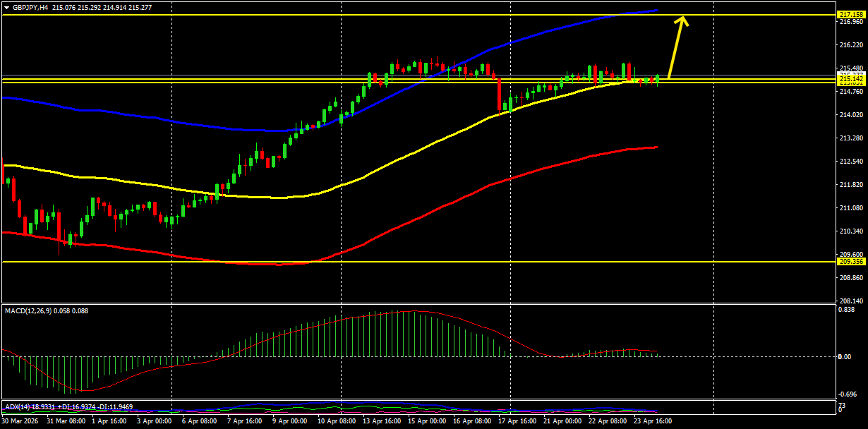Click the 31 Mar 08:00 time label

pyautogui.click(x=66, y=421)
